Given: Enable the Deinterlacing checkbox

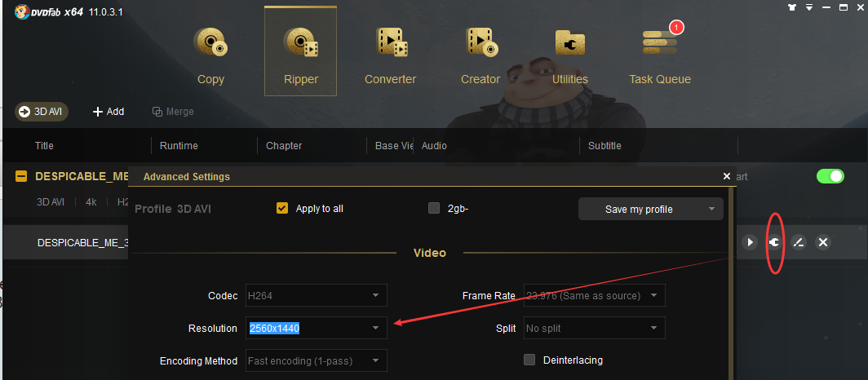Looking at the screenshot, I should point(529,360).
